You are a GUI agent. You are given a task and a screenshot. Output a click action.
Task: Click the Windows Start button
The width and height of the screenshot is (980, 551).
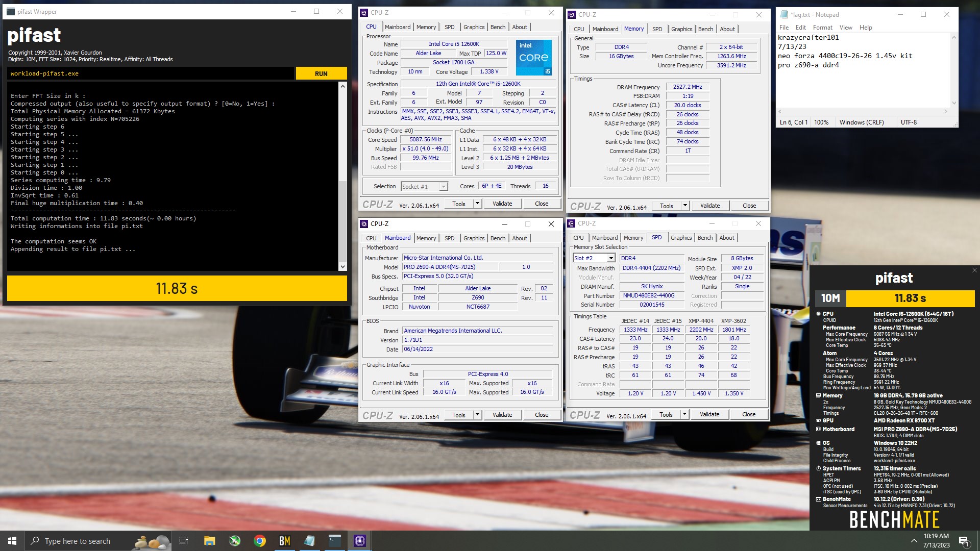coord(12,541)
